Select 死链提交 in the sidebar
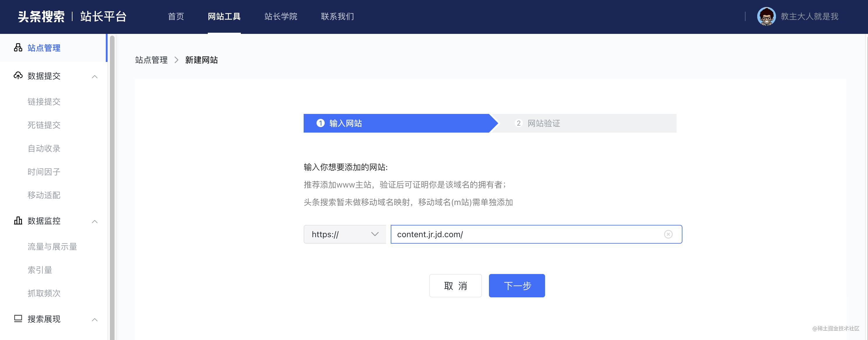Screen dimensions: 868x340 click(x=44, y=125)
